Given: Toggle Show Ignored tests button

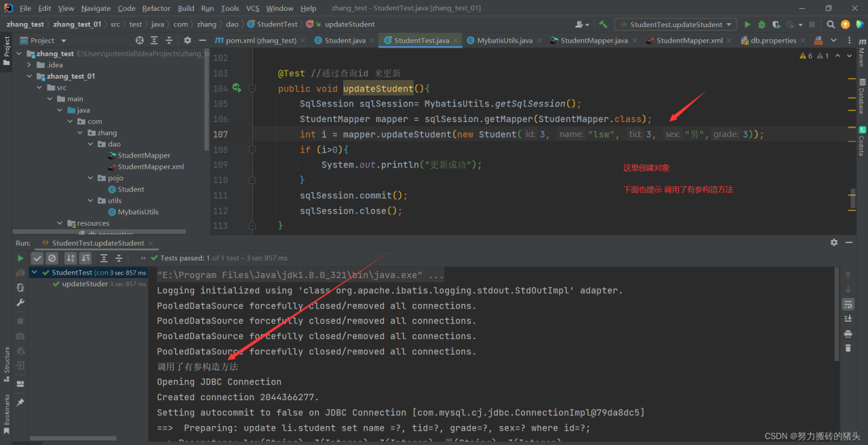Looking at the screenshot, I should (x=52, y=258).
